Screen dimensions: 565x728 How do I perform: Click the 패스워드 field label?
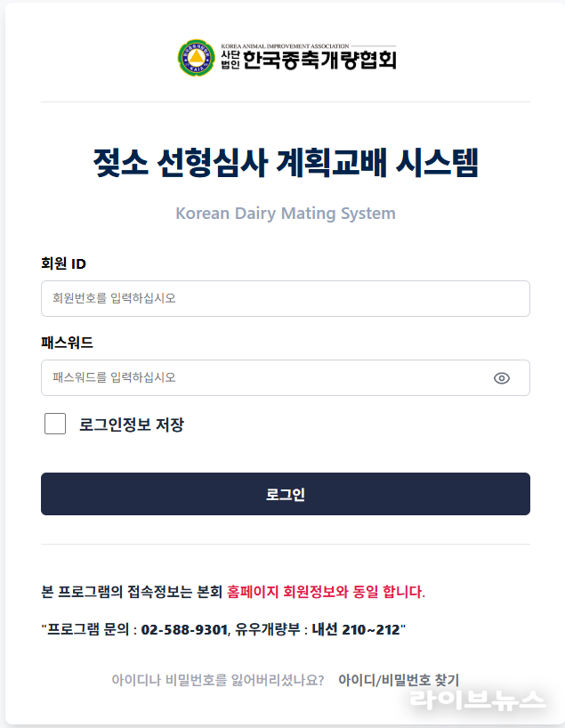coord(67,342)
